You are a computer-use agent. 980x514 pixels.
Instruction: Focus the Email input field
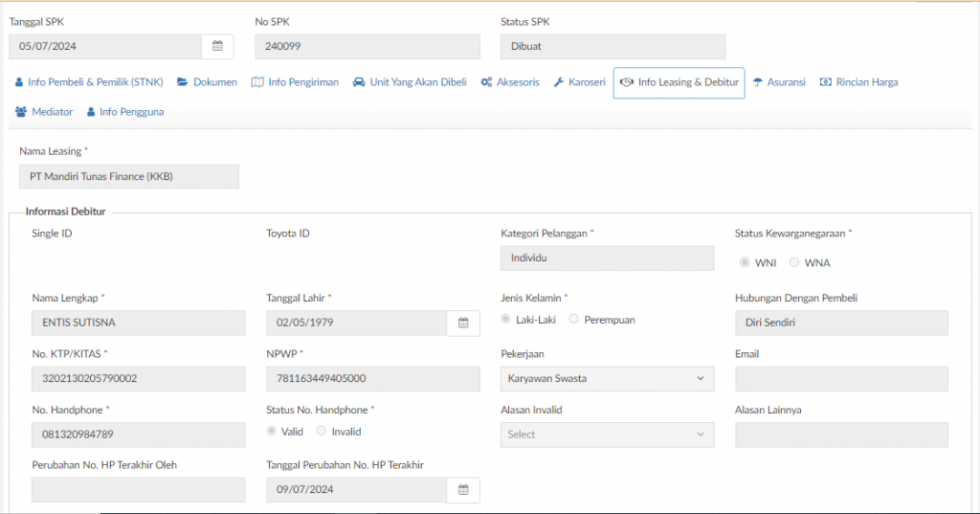(x=841, y=379)
